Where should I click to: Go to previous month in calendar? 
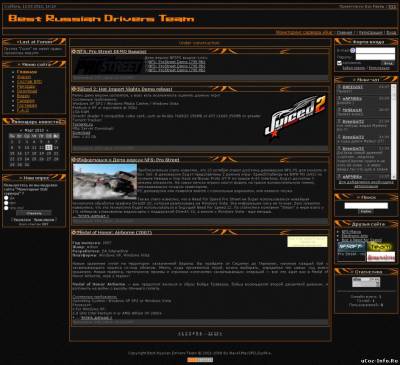[x=21, y=130]
